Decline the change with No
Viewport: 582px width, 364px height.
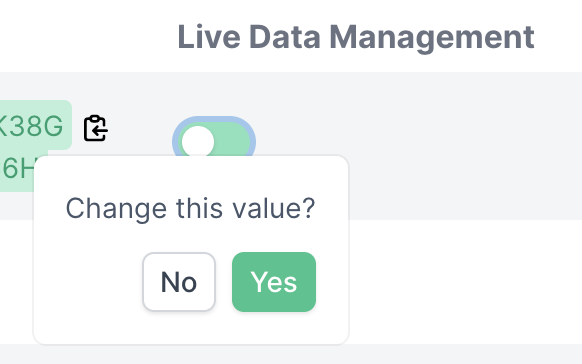pos(179,282)
